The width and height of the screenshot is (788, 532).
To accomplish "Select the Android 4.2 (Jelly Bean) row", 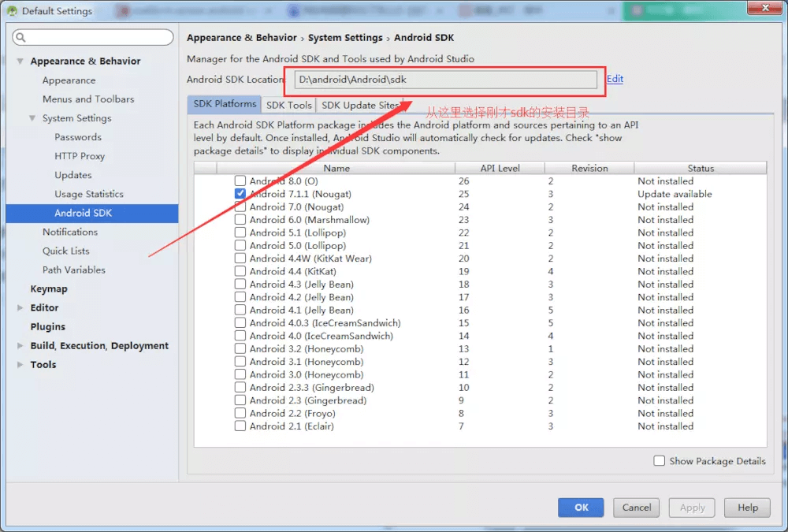I will (481, 297).
